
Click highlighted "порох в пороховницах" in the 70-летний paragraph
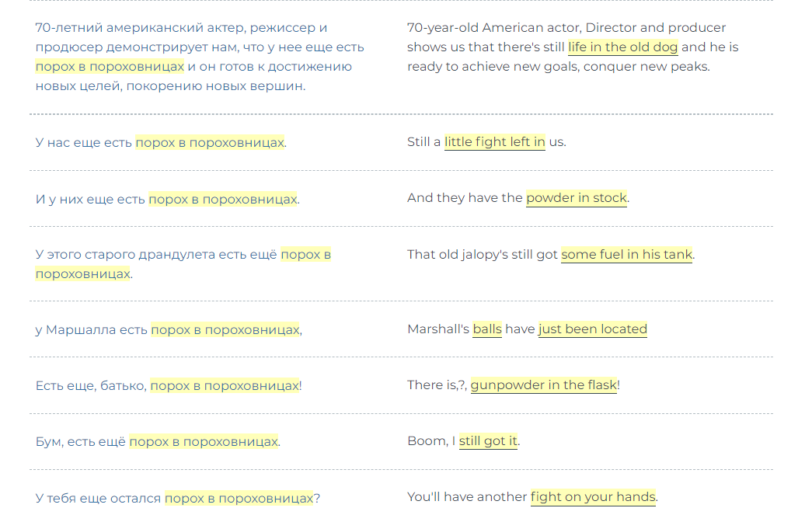tap(110, 67)
